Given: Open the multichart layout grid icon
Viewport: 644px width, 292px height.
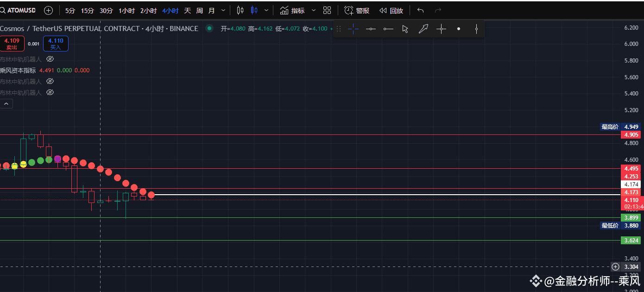Looking at the screenshot, I should [327, 10].
